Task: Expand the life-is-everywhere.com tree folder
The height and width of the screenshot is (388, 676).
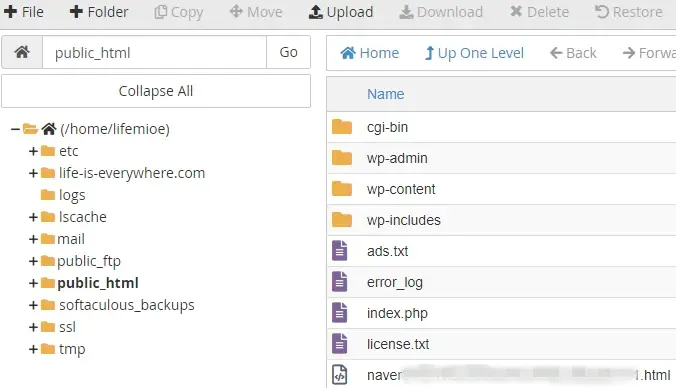Action: coord(33,173)
